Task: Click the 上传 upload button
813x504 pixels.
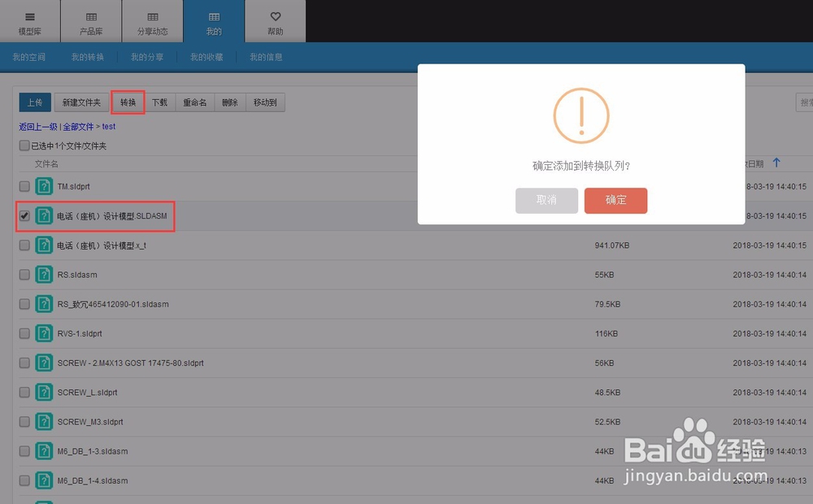Action: [35, 102]
